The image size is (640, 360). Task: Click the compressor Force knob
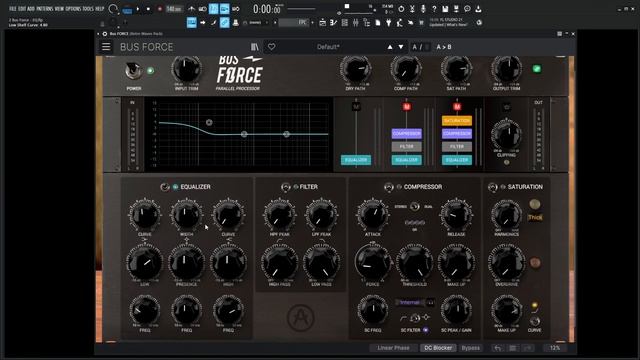373,263
